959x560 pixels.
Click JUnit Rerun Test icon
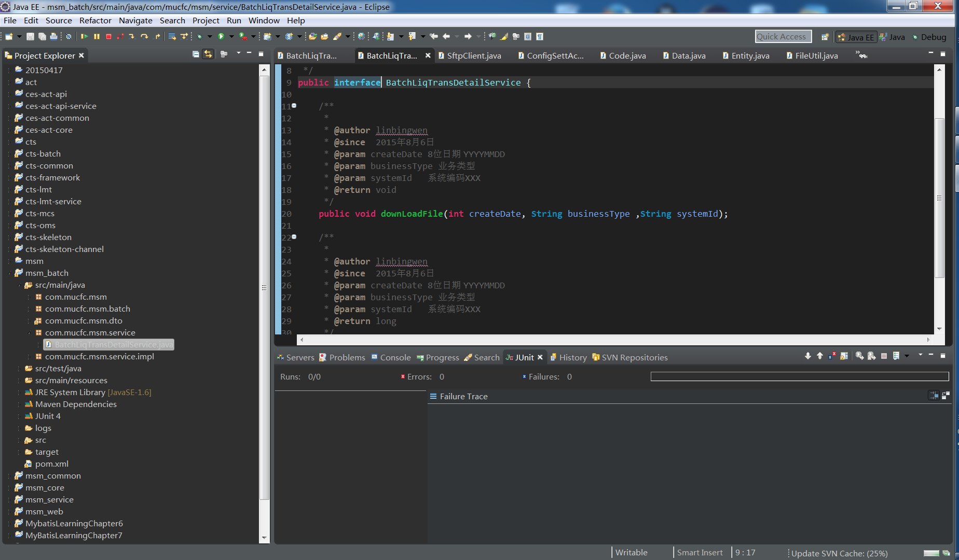tap(860, 356)
